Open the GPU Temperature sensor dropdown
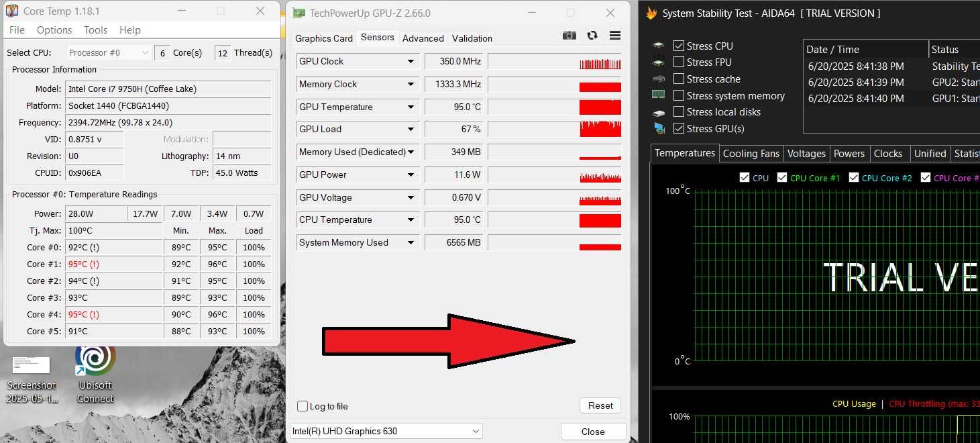 [411, 107]
